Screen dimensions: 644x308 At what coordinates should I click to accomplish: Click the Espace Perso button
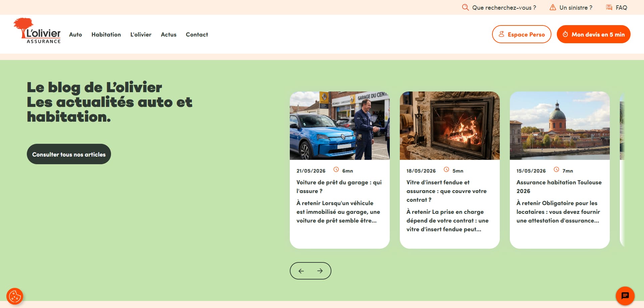coord(522,34)
